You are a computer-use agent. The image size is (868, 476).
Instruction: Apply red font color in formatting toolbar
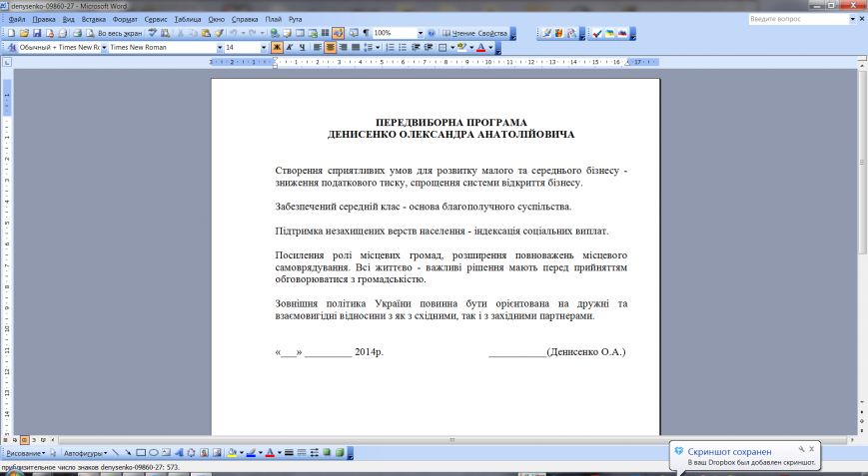pos(481,48)
